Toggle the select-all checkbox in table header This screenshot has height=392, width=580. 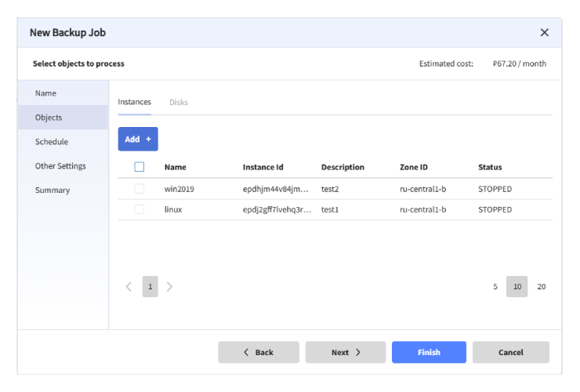pyautogui.click(x=140, y=167)
